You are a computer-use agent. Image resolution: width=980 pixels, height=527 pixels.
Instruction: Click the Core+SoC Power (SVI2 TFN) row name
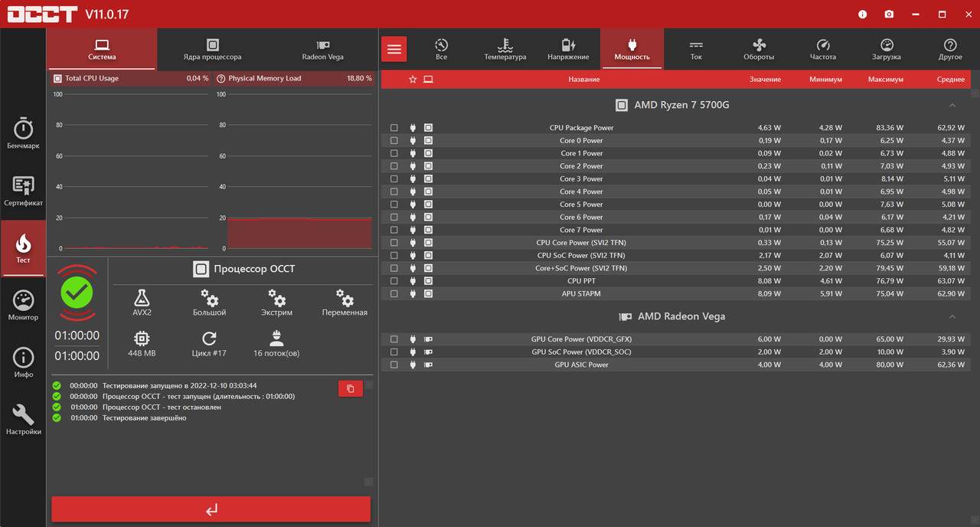click(x=581, y=268)
